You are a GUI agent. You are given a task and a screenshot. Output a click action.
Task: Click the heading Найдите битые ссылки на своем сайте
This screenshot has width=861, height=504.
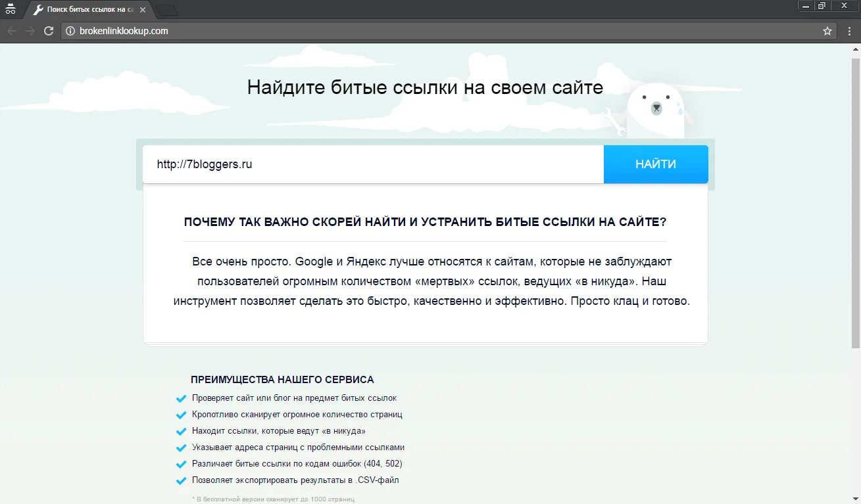(425, 87)
